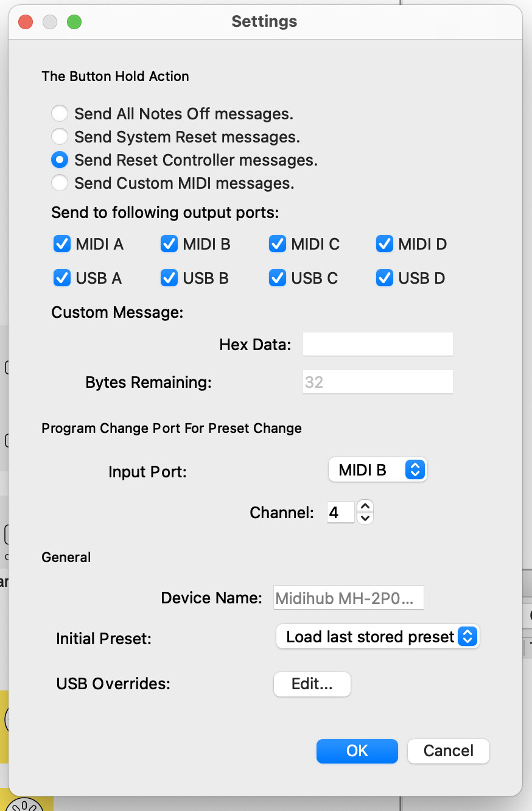Increase the Channel number with up arrow
The image size is (532, 811).
(365, 506)
